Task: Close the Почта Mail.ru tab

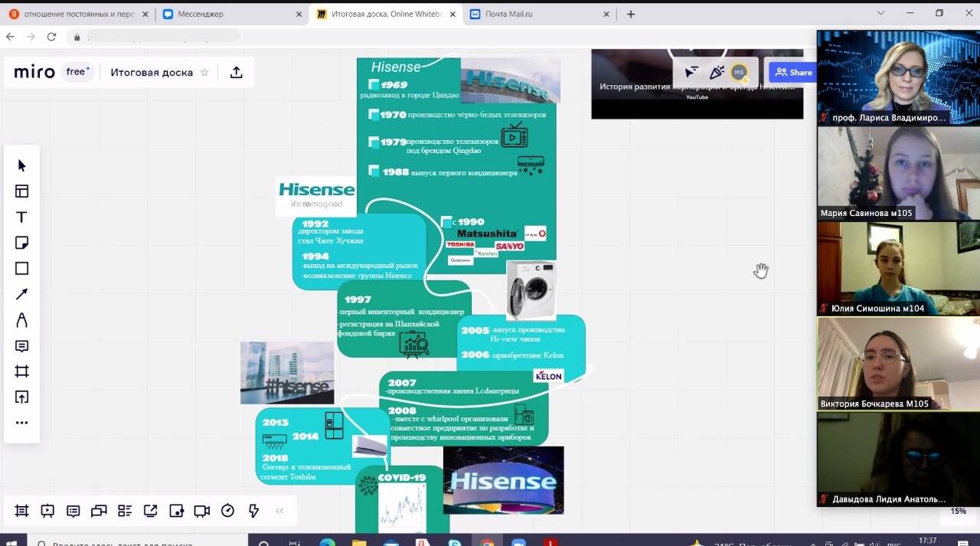Action: pyautogui.click(x=606, y=14)
